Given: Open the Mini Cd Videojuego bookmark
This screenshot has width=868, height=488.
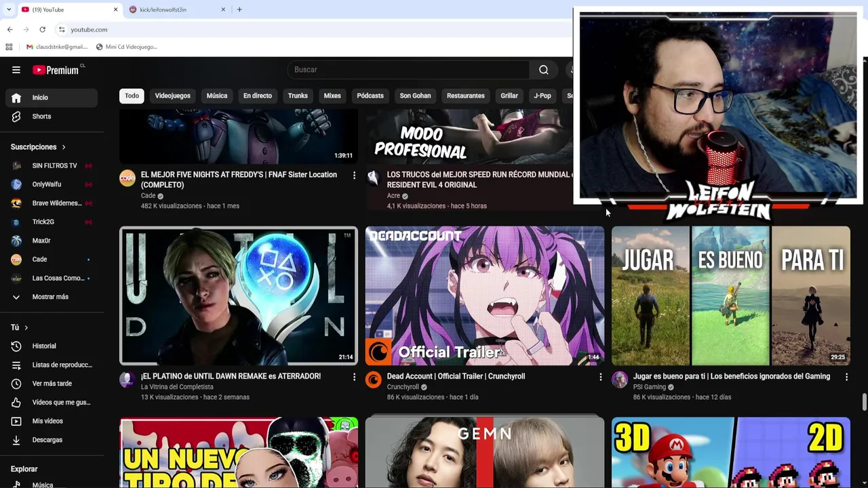Looking at the screenshot, I should (x=126, y=47).
